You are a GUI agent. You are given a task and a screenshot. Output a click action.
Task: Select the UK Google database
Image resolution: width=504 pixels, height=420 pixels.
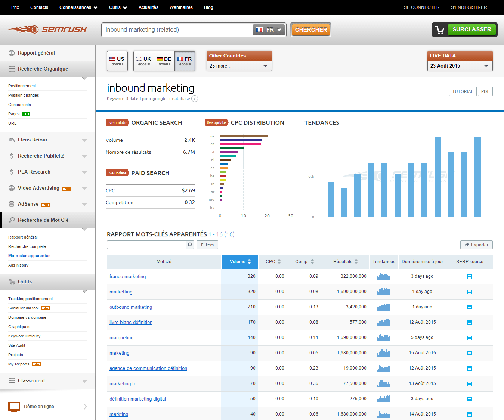pyautogui.click(x=144, y=61)
